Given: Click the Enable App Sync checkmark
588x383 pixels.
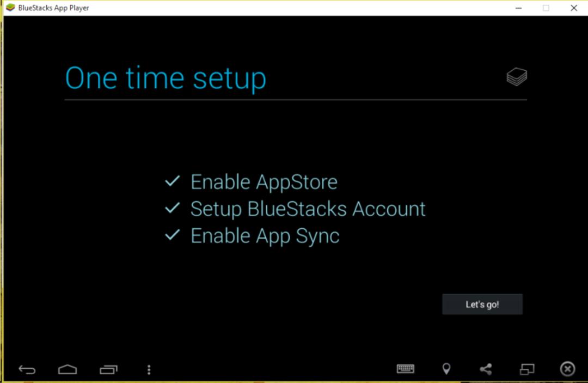Looking at the screenshot, I should (x=173, y=235).
